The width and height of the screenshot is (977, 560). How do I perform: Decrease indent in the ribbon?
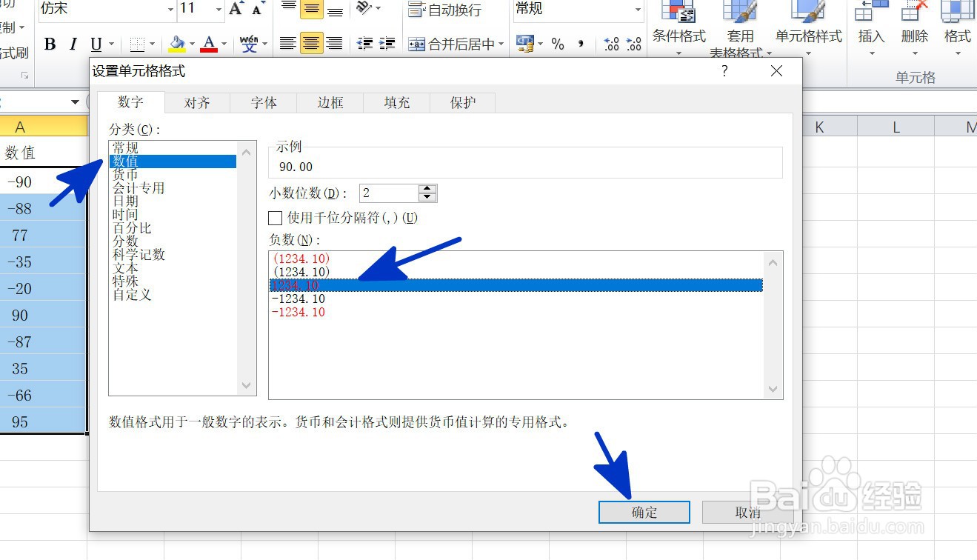click(364, 44)
